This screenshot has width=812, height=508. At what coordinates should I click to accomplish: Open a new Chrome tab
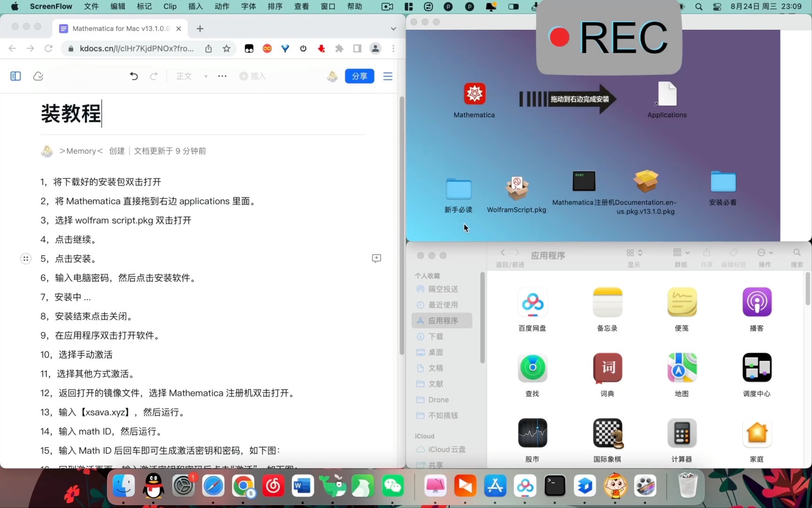200,29
